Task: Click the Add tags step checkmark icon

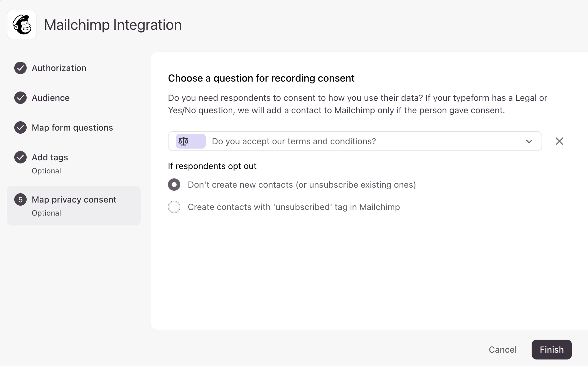Action: click(20, 157)
